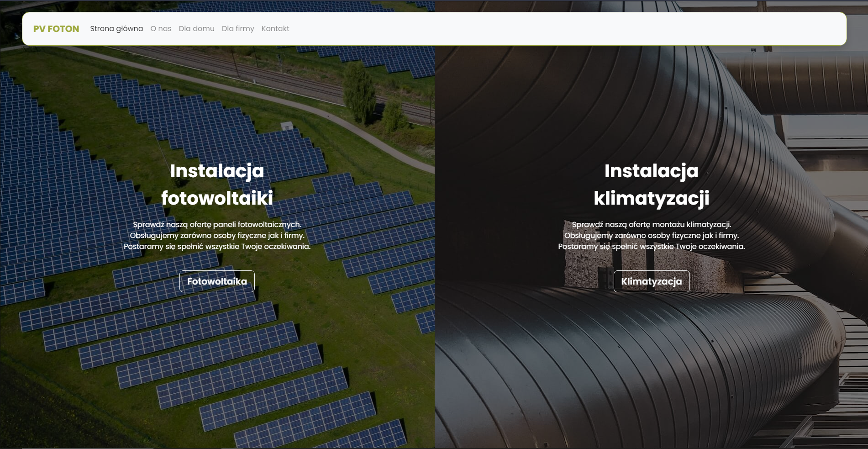Image resolution: width=868 pixels, height=449 pixels.
Task: Click the PV FOTON logo
Action: pos(56,29)
